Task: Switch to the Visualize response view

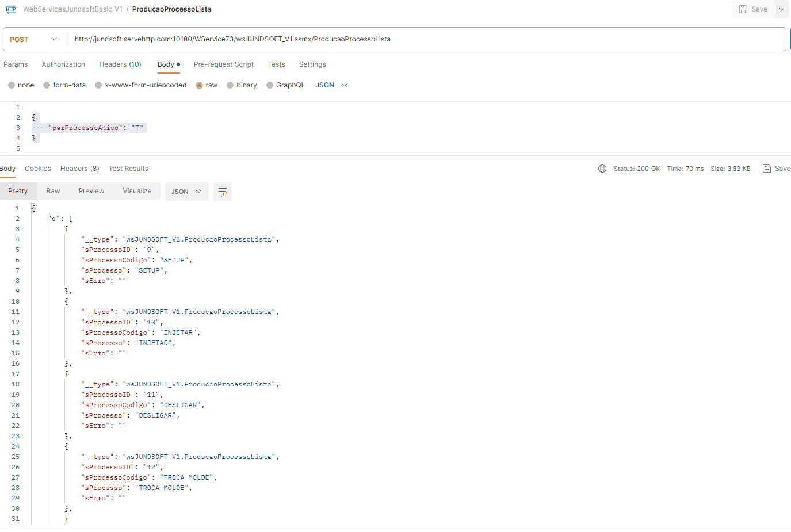Action: click(137, 191)
